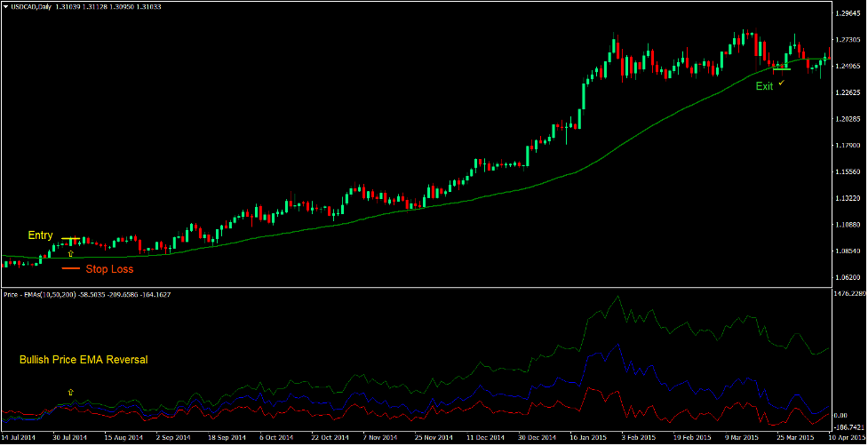Select the orange line left of Stop Loss
The image size is (868, 446).
click(x=71, y=269)
